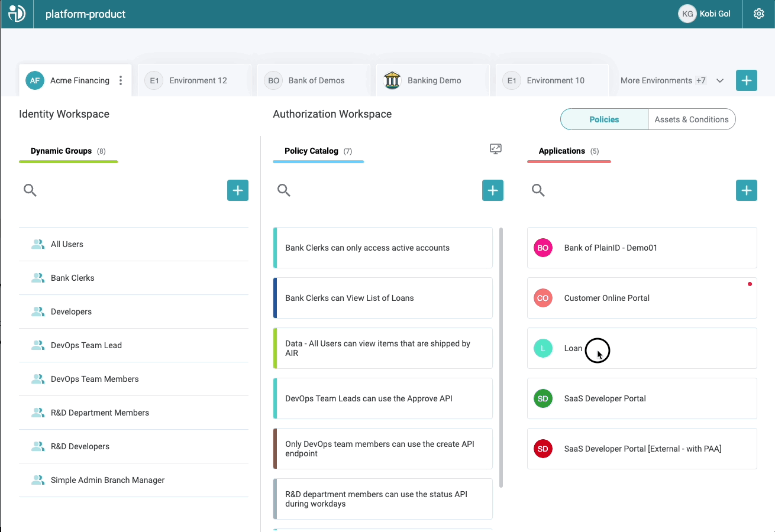Screen dimensions: 775x532
Task: Open policy Bank Clerks can View List of Loans
Action: pos(383,298)
